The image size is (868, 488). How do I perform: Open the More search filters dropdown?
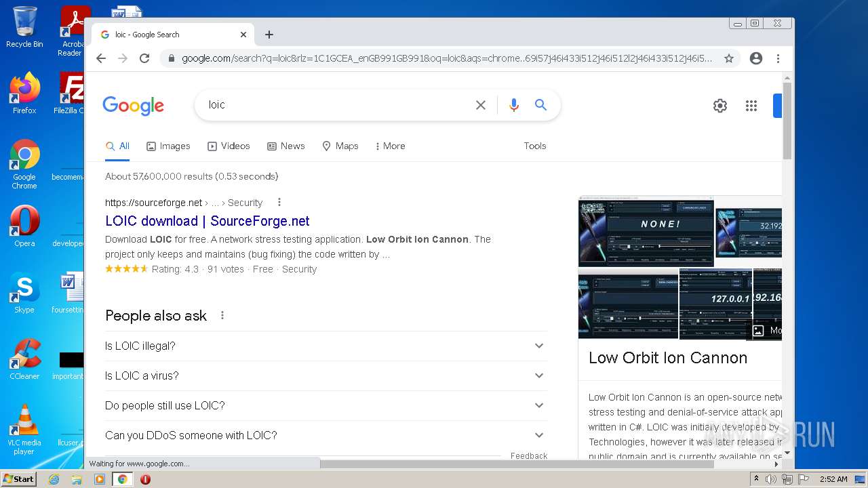[390, 146]
